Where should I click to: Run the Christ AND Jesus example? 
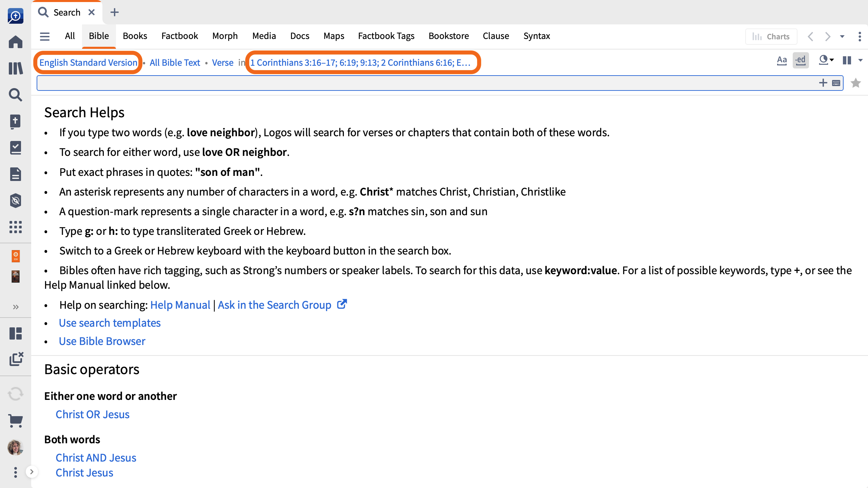click(96, 458)
